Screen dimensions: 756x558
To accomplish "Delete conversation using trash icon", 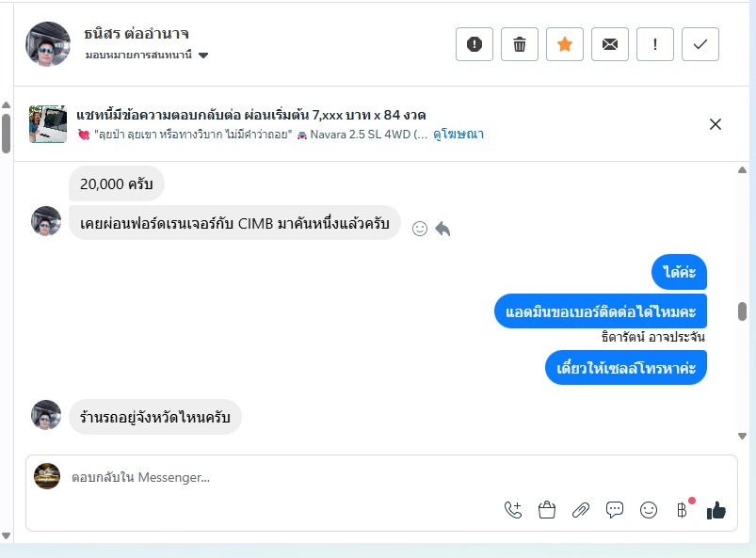I will tap(520, 44).
